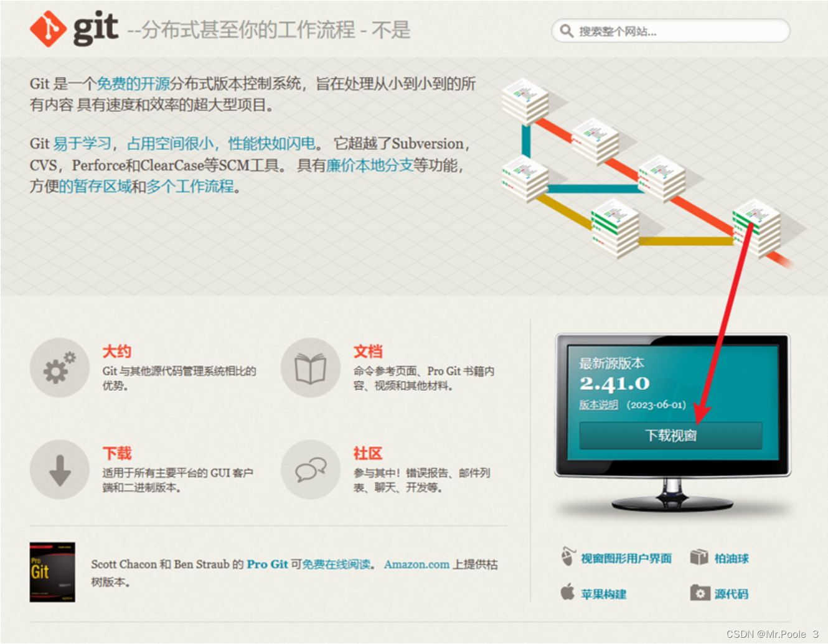Viewport: 828px width, 644px height.
Task: Click the 易于学习 link
Action: (x=82, y=144)
